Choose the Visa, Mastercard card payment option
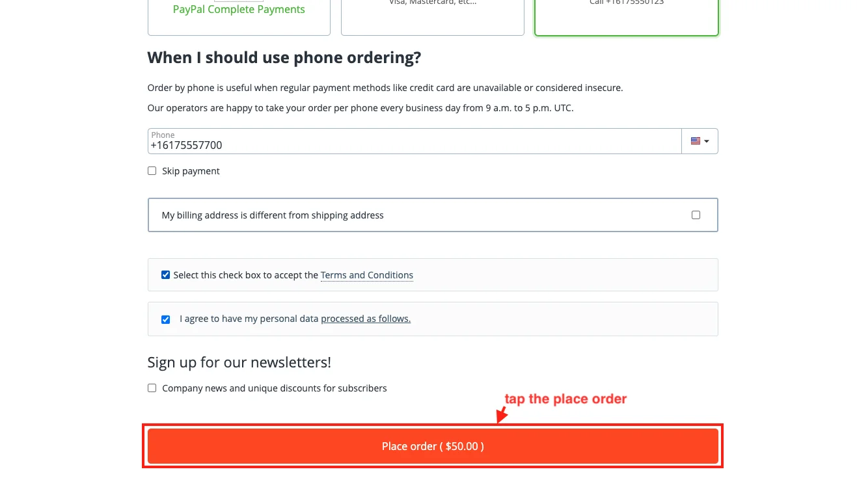This screenshot has width=857, height=504. tap(432, 13)
